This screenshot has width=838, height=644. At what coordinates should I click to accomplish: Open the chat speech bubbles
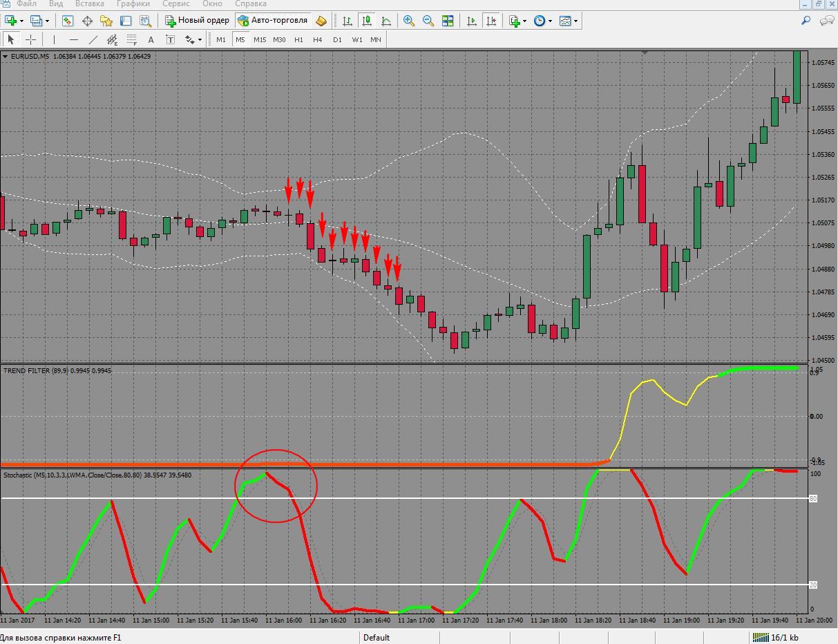click(826, 21)
